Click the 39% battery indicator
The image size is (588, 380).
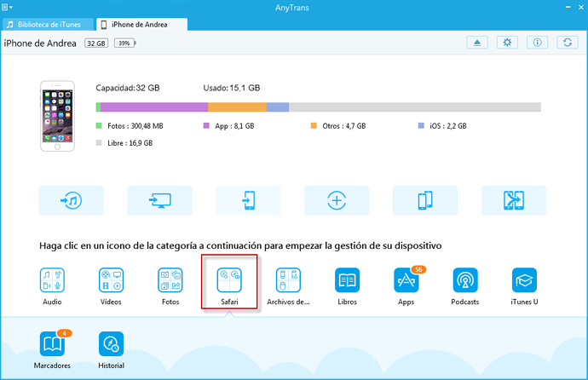(124, 43)
